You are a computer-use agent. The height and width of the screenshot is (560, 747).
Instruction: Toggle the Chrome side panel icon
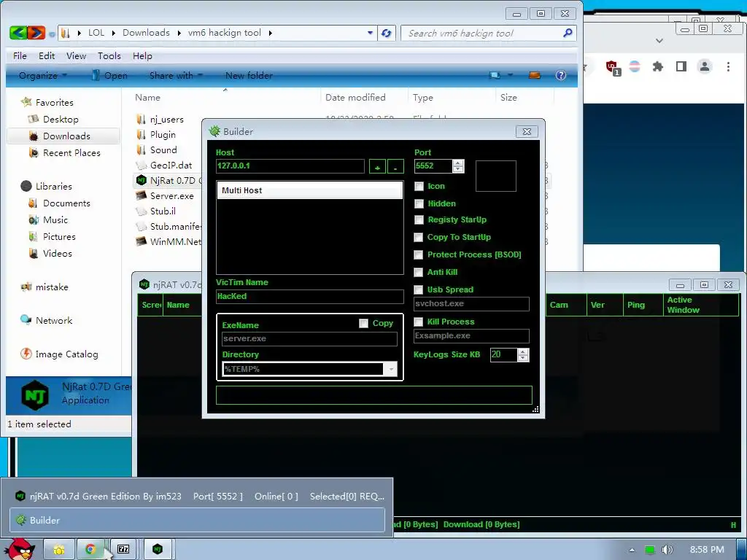[x=681, y=66]
